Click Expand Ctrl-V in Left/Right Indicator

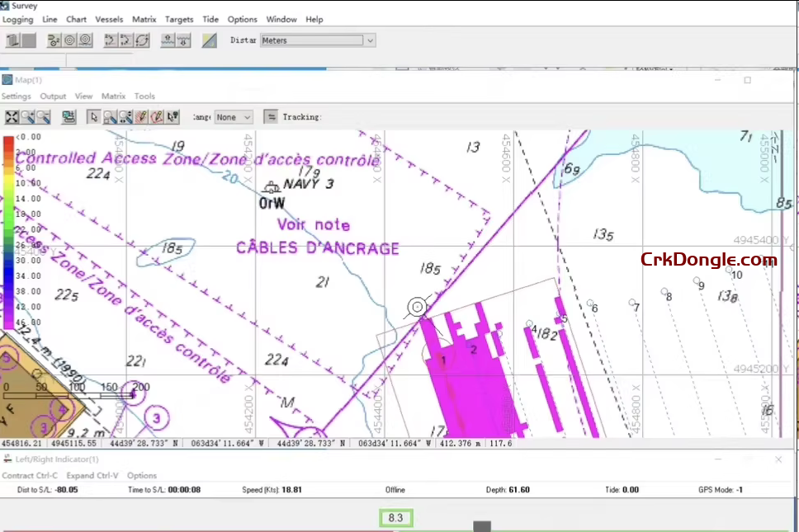[92, 476]
